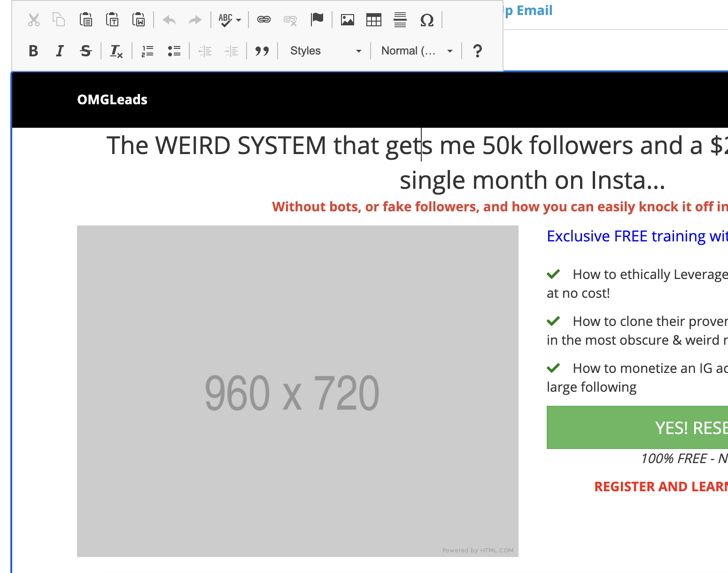728x573 pixels.
Task: Click the green YES! RESE button
Action: click(x=637, y=427)
